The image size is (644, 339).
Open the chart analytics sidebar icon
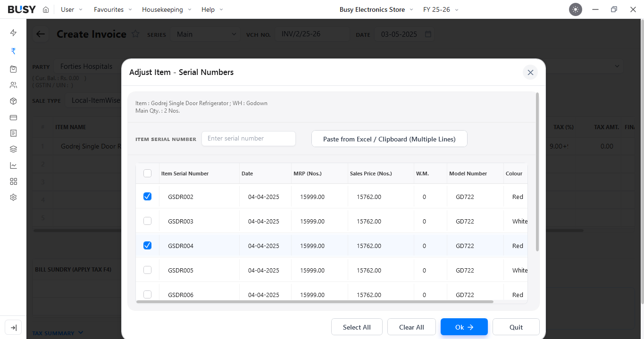13,165
